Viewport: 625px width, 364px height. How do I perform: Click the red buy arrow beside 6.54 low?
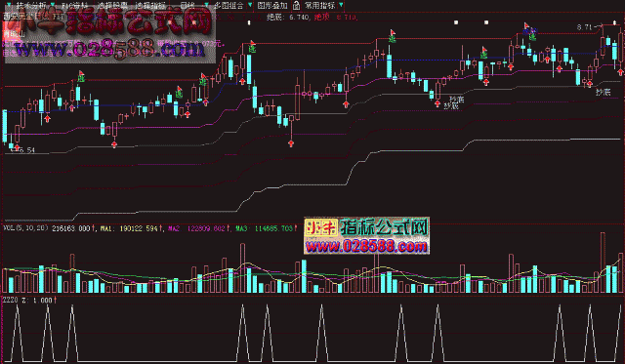point(17,147)
